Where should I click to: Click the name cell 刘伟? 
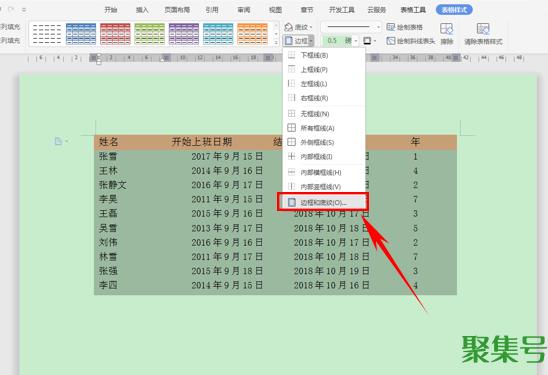[x=108, y=242]
